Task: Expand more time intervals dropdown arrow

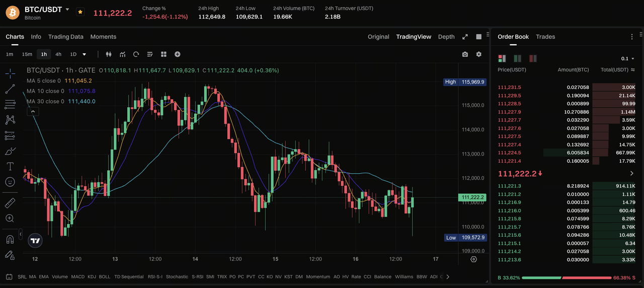Action: pyautogui.click(x=84, y=54)
